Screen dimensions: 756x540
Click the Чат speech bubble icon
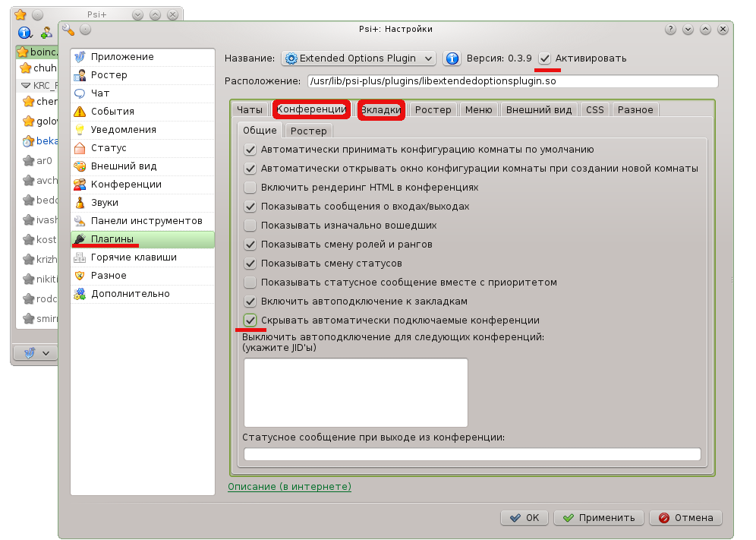tap(80, 93)
